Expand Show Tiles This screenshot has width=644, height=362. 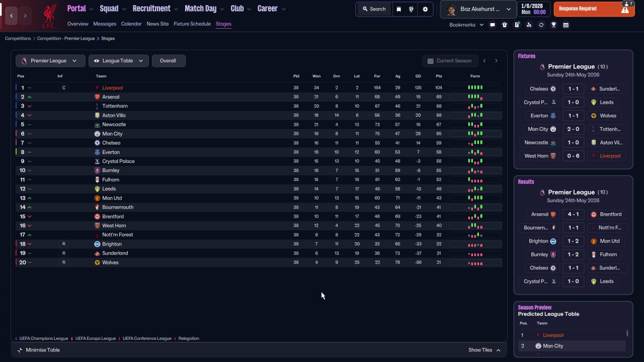point(485,350)
